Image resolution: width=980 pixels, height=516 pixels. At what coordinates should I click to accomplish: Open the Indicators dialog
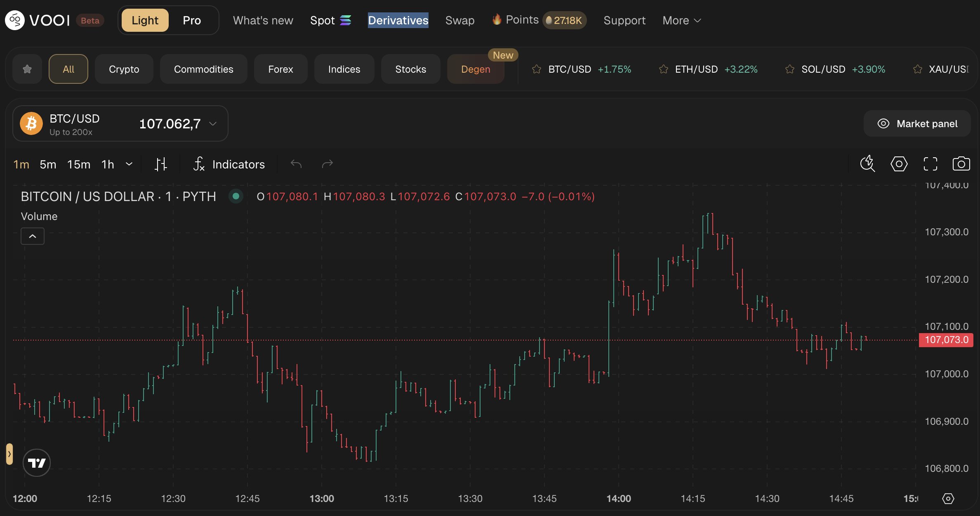point(229,164)
